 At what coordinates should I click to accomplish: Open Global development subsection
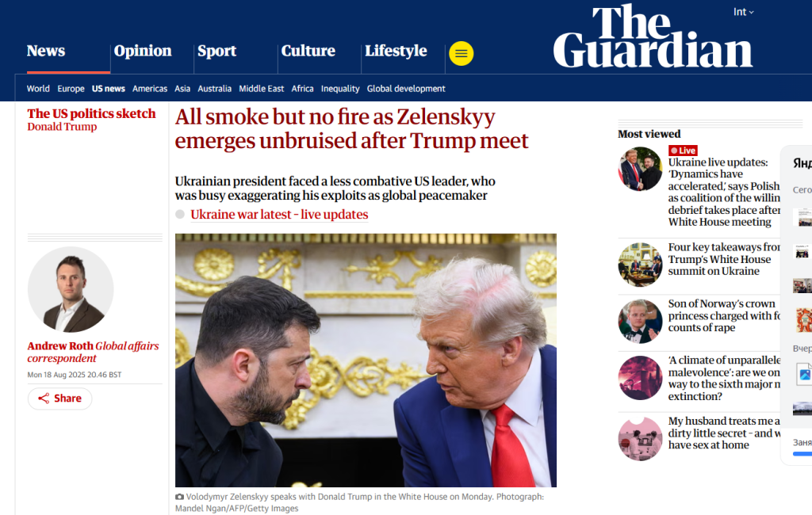click(406, 89)
